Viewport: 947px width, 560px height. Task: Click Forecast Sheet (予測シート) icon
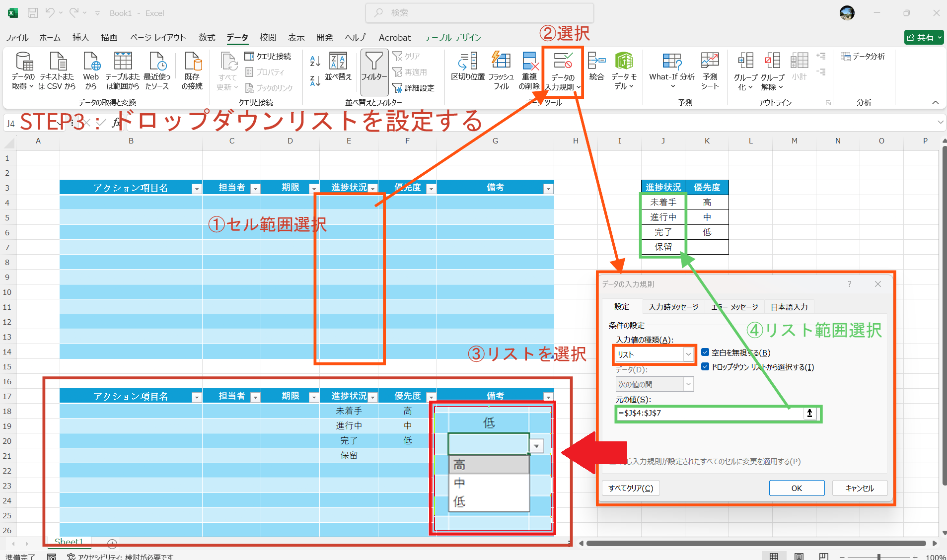pyautogui.click(x=710, y=71)
